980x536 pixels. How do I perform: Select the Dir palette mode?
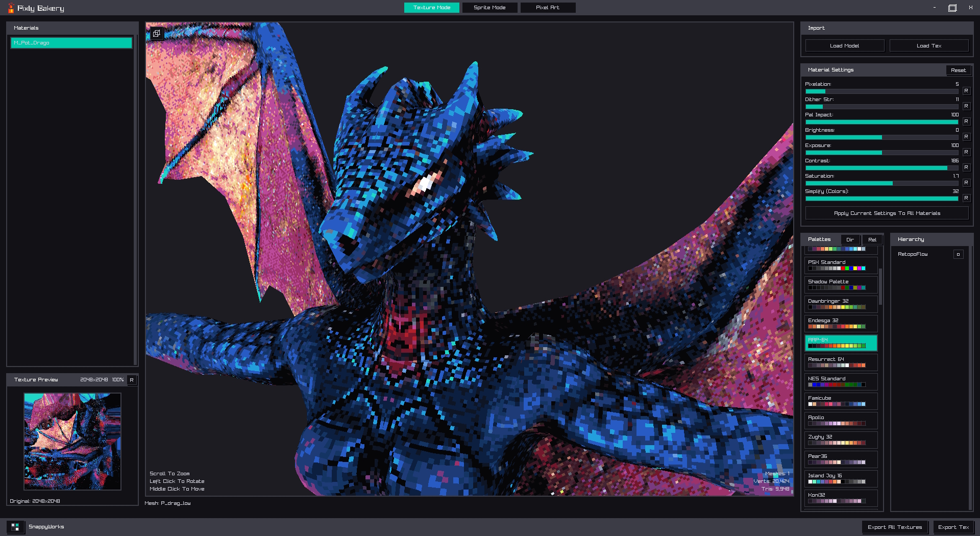tap(850, 239)
